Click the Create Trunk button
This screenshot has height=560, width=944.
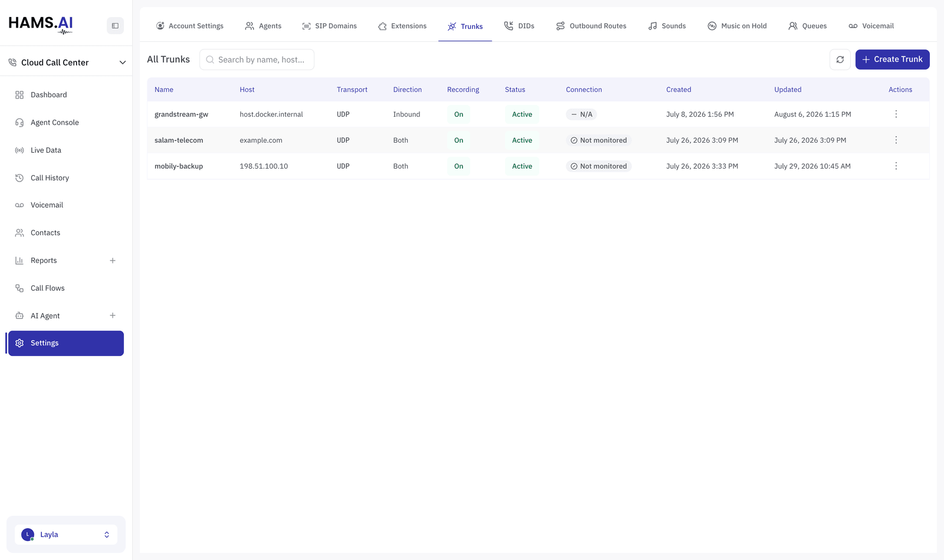tap(893, 60)
